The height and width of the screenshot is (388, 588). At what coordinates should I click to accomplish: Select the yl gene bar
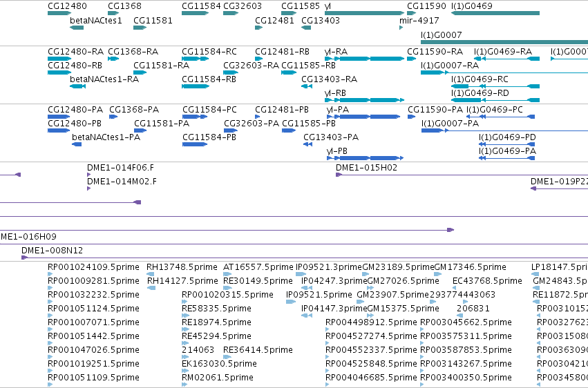365,13
